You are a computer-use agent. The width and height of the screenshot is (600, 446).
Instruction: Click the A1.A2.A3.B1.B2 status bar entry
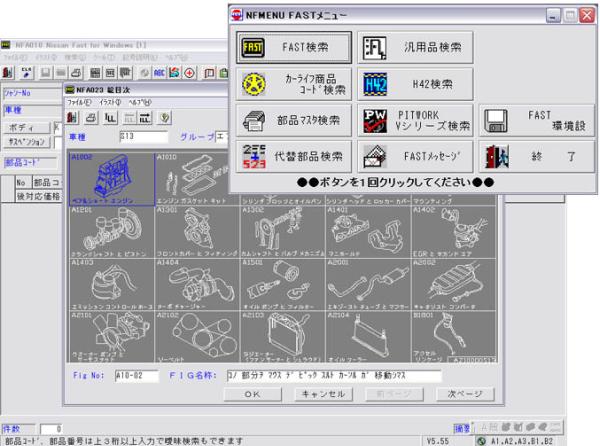(x=522, y=441)
